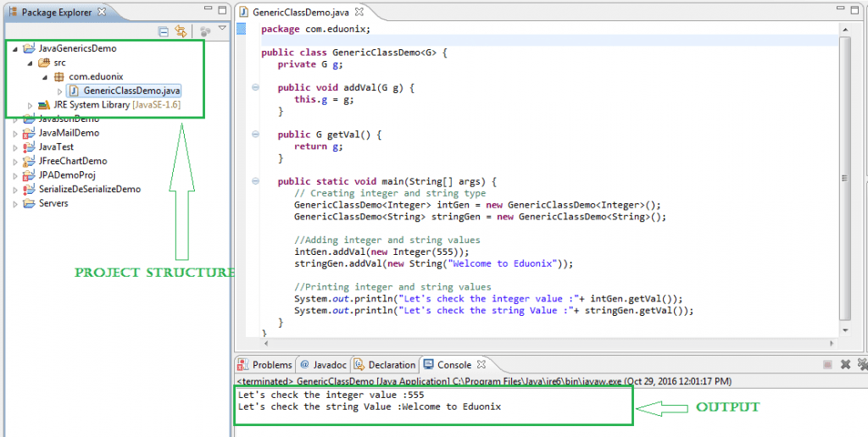Click the editor vertical scrollbar thumb
Screen dimensions: 868x437
[845, 178]
